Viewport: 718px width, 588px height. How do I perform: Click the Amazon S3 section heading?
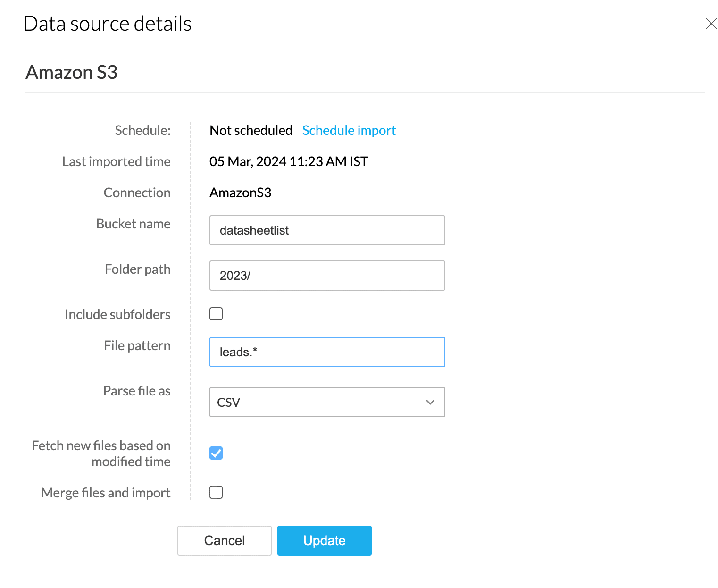72,72
